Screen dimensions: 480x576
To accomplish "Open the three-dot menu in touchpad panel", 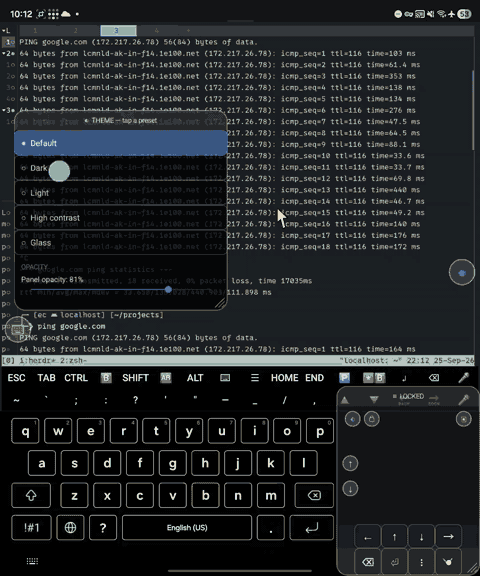I will [422, 562].
